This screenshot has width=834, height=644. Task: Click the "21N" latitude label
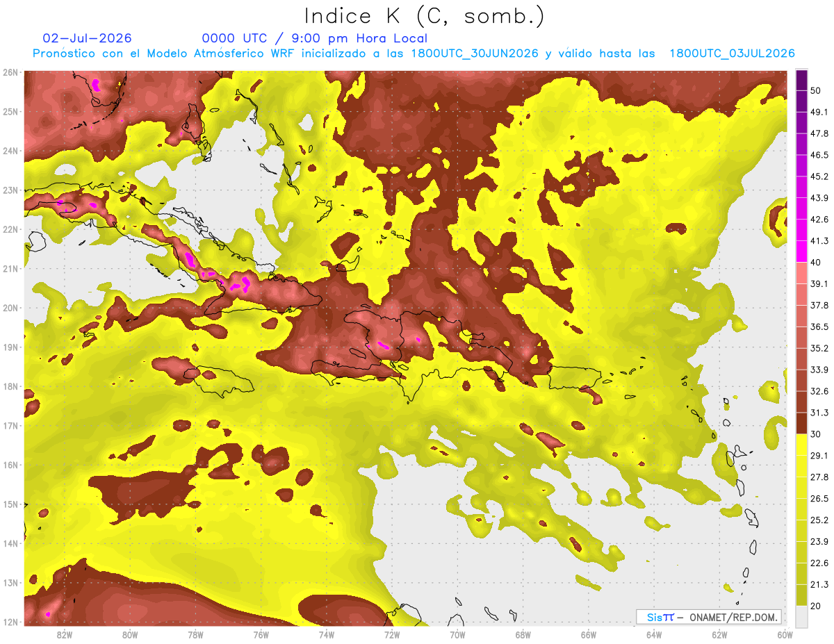tap(10, 268)
